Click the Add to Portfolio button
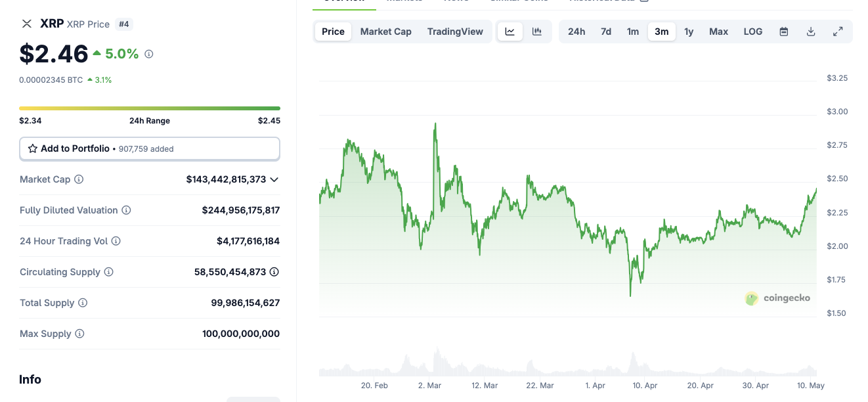This screenshot has width=868, height=402. [150, 148]
